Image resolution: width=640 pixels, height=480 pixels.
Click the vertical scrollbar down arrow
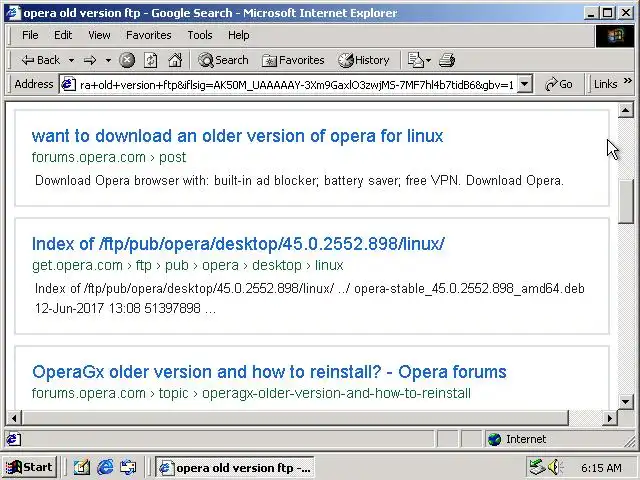(x=625, y=402)
